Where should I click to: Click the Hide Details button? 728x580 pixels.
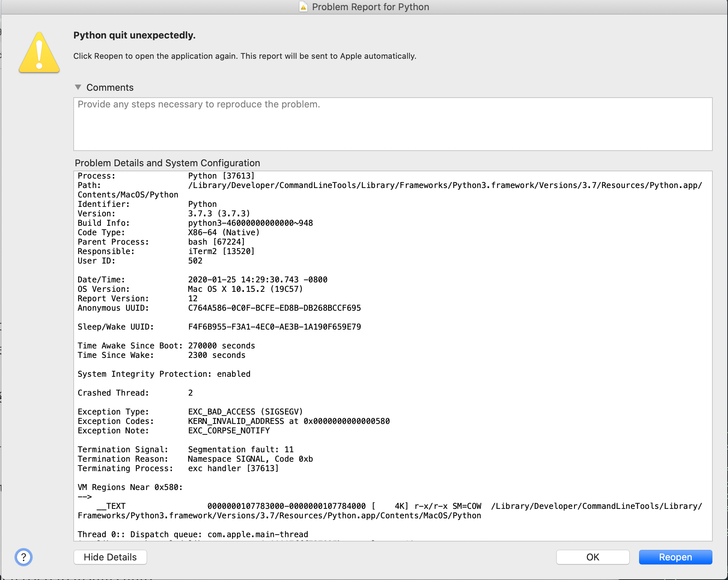(110, 557)
